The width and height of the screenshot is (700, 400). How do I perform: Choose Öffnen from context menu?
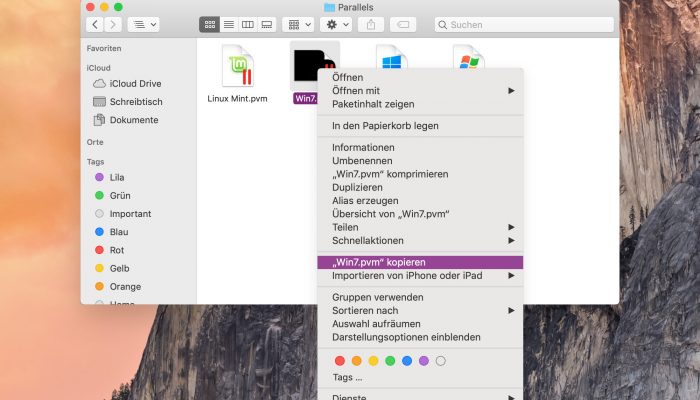tap(420, 77)
